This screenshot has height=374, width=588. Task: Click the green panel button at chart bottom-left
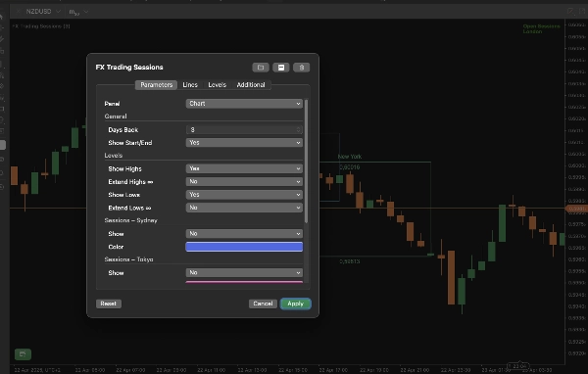click(x=23, y=354)
